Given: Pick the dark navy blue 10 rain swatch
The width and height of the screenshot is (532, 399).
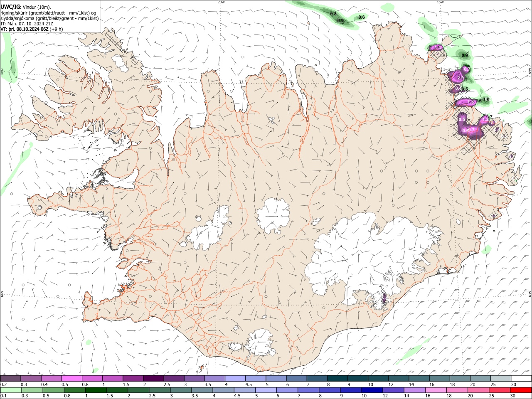Looking at the screenshot, I should [x=372, y=390].
